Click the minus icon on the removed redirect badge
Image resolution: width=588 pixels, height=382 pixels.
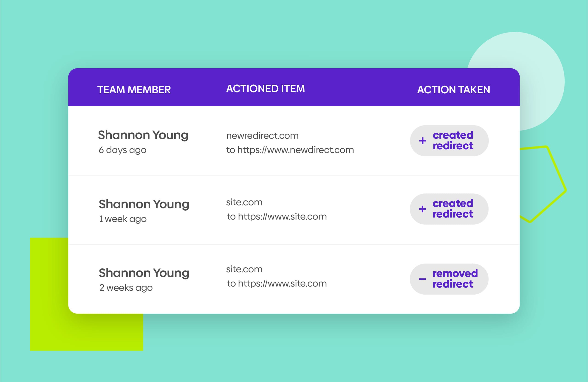tap(422, 279)
